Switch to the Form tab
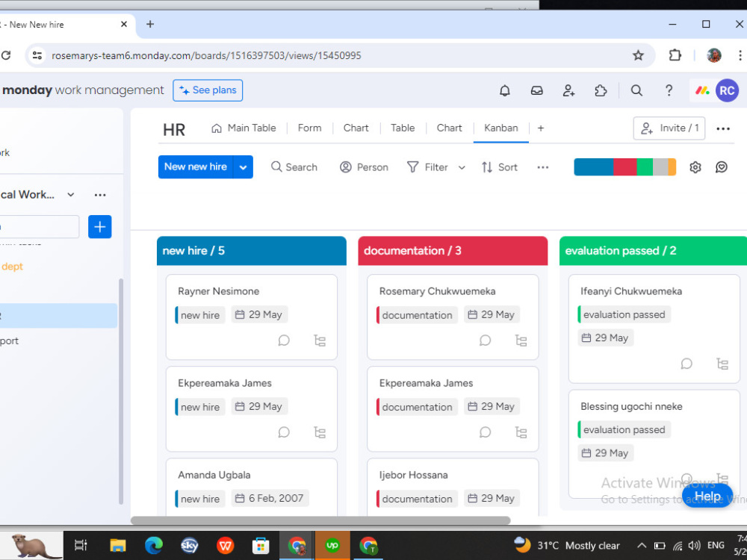This screenshot has width=747, height=560. (310, 128)
